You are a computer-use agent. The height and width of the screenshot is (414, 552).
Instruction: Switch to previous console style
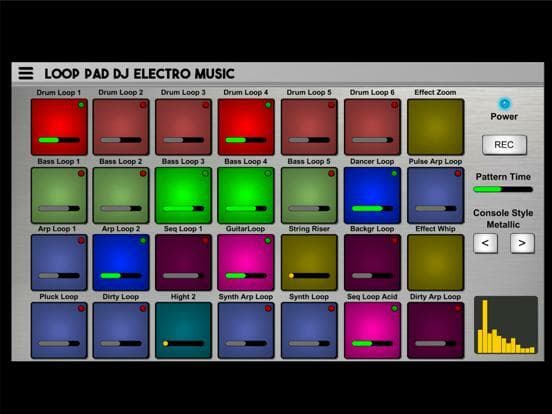point(485,243)
